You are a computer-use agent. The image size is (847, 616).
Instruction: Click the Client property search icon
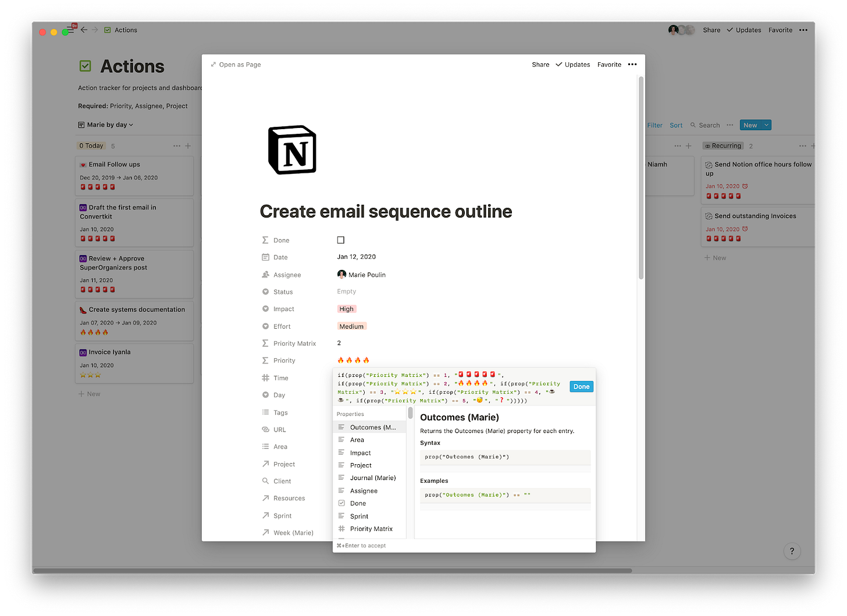coord(265,481)
